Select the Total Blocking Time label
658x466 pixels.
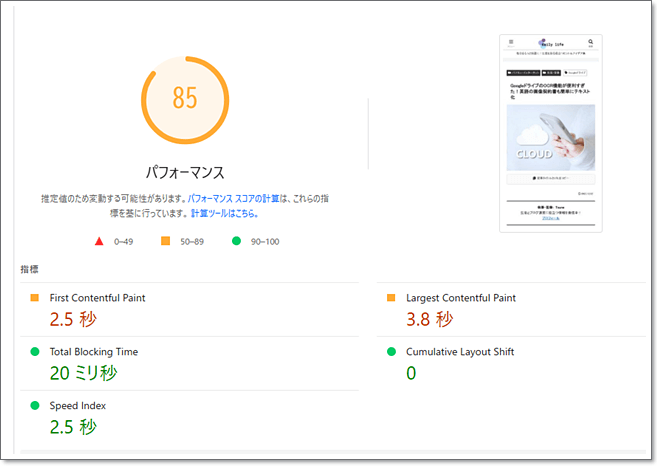click(x=94, y=352)
